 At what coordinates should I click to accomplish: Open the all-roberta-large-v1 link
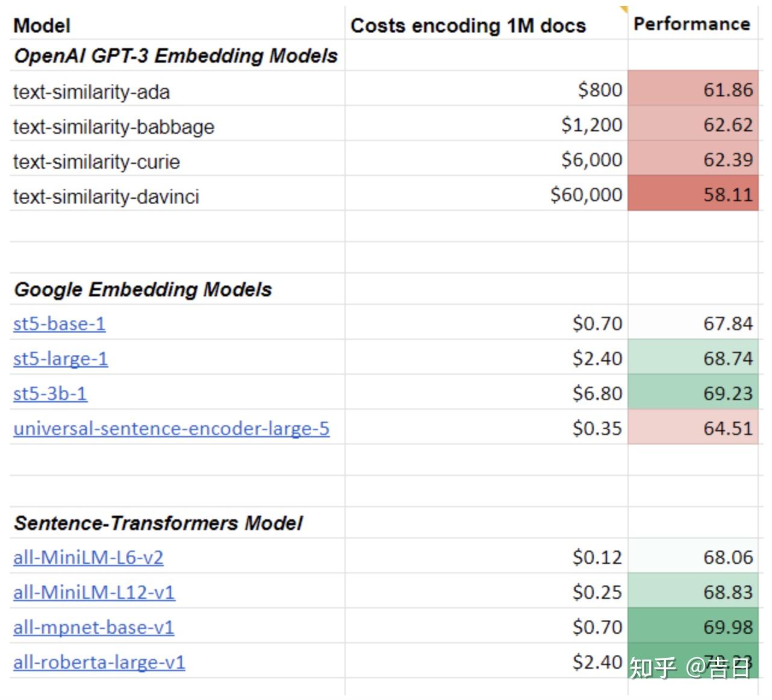(99, 662)
